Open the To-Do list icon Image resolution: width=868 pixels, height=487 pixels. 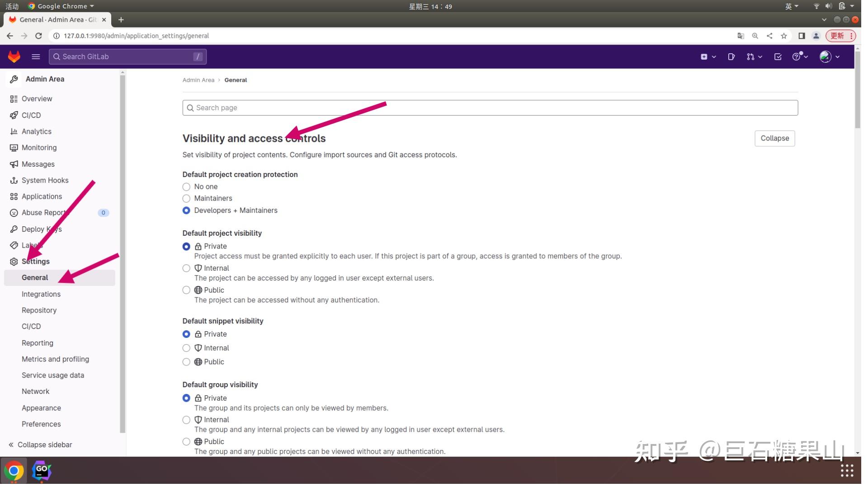click(x=778, y=56)
